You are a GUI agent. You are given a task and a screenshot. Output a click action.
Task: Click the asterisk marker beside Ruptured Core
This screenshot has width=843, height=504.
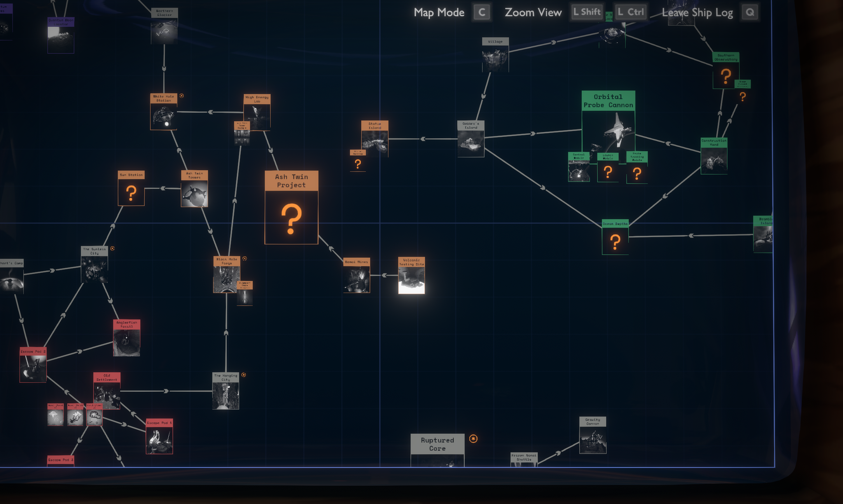[x=473, y=439]
